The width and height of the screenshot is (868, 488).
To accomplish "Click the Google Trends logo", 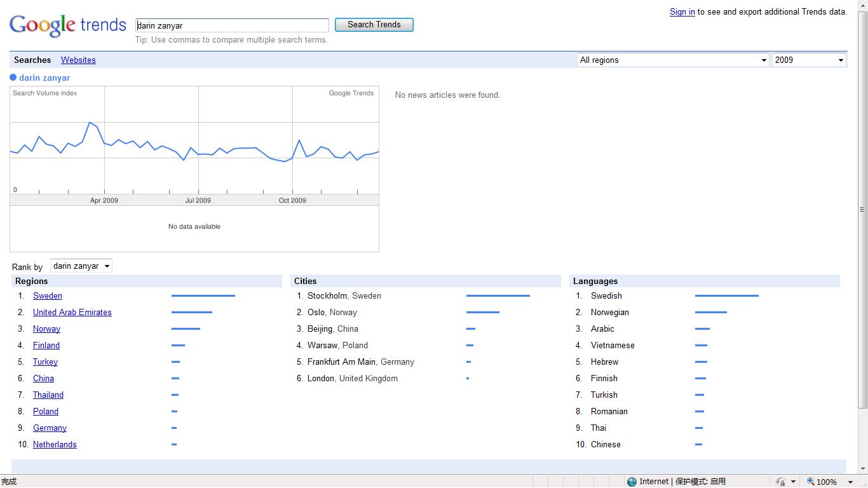I will coord(68,25).
